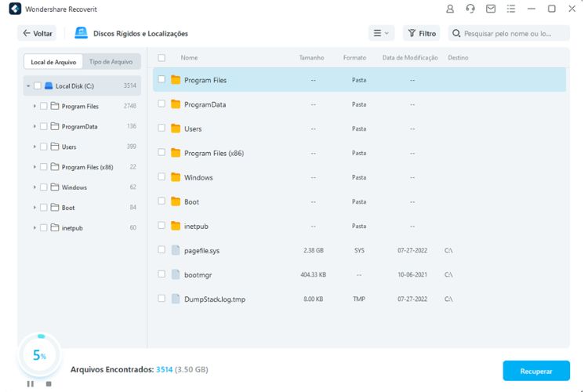Expand Program Files in the tree
This screenshot has height=392, width=588.
click(x=34, y=106)
